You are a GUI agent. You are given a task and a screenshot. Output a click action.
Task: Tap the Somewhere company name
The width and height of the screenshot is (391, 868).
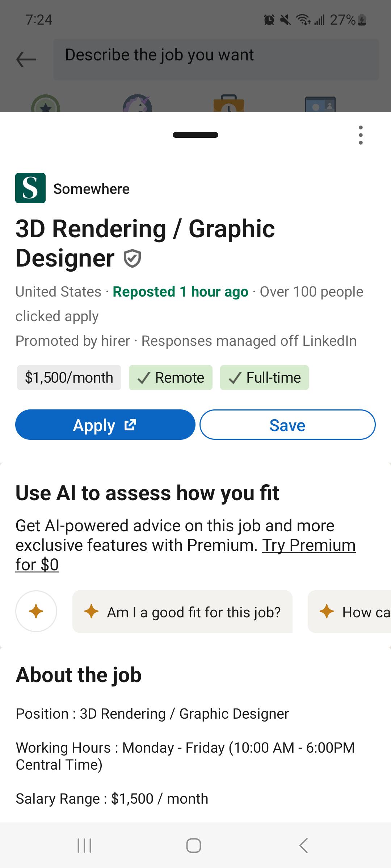(91, 189)
